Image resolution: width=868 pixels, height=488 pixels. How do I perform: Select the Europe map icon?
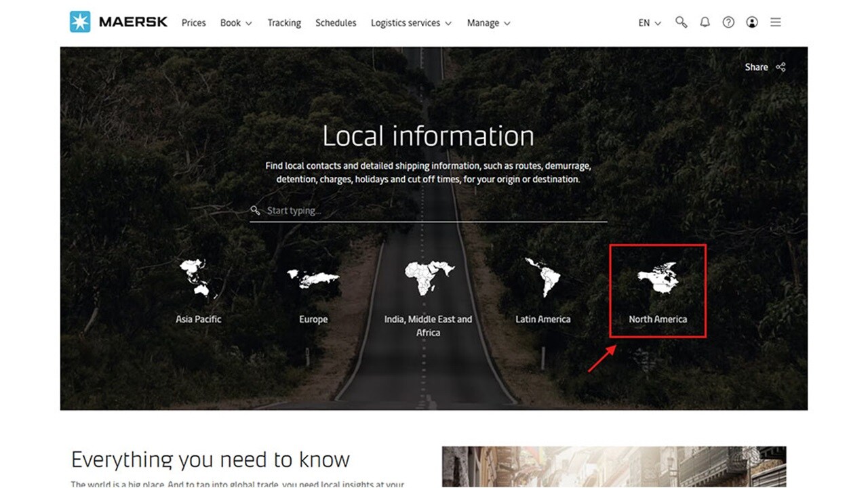click(x=313, y=278)
